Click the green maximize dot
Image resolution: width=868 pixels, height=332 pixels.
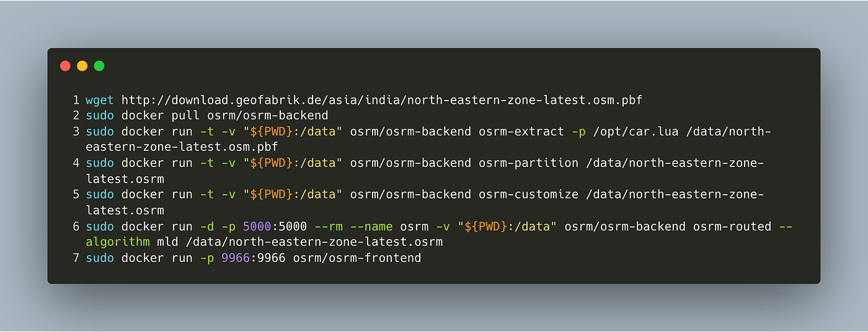coord(99,66)
